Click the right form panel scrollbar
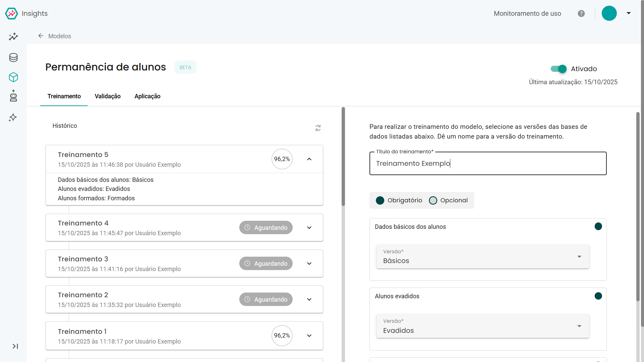Image resolution: width=644 pixels, height=362 pixels. click(638, 206)
